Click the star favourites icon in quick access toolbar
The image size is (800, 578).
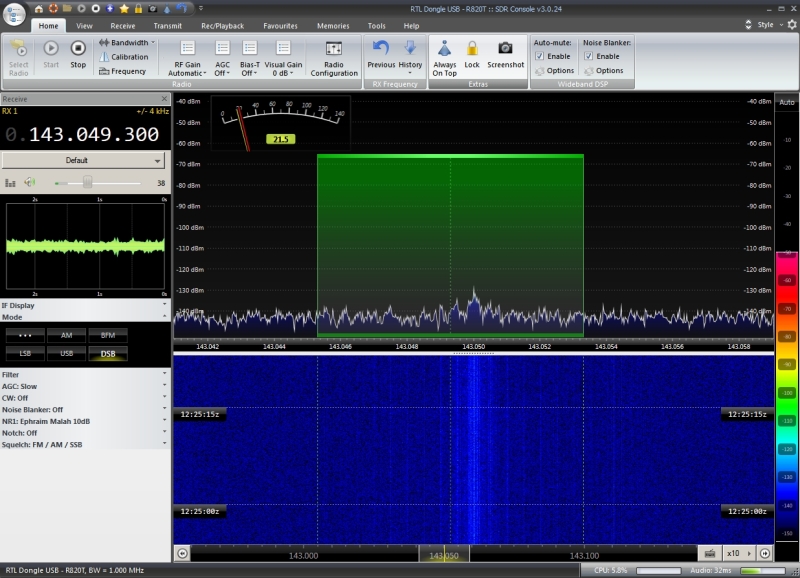(x=124, y=9)
